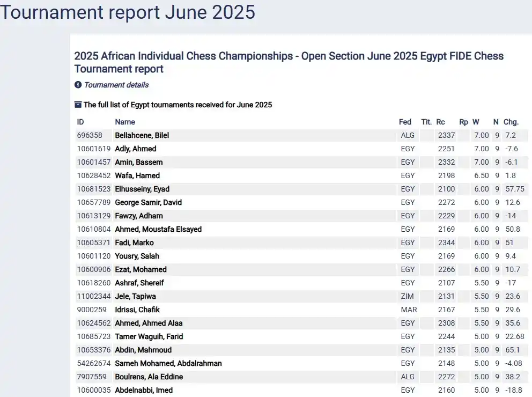Click the Tit. column header
The height and width of the screenshot is (397, 532).
click(426, 122)
